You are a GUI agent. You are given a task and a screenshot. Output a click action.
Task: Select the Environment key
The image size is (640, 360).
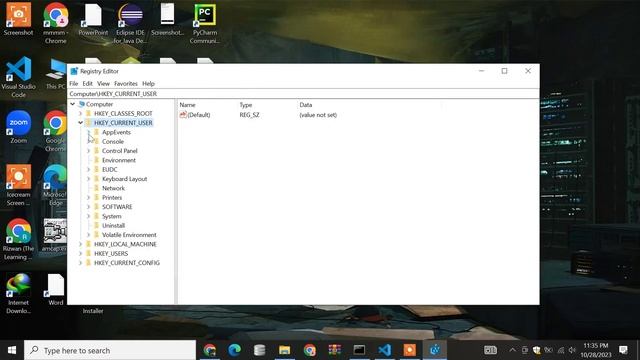(x=119, y=160)
